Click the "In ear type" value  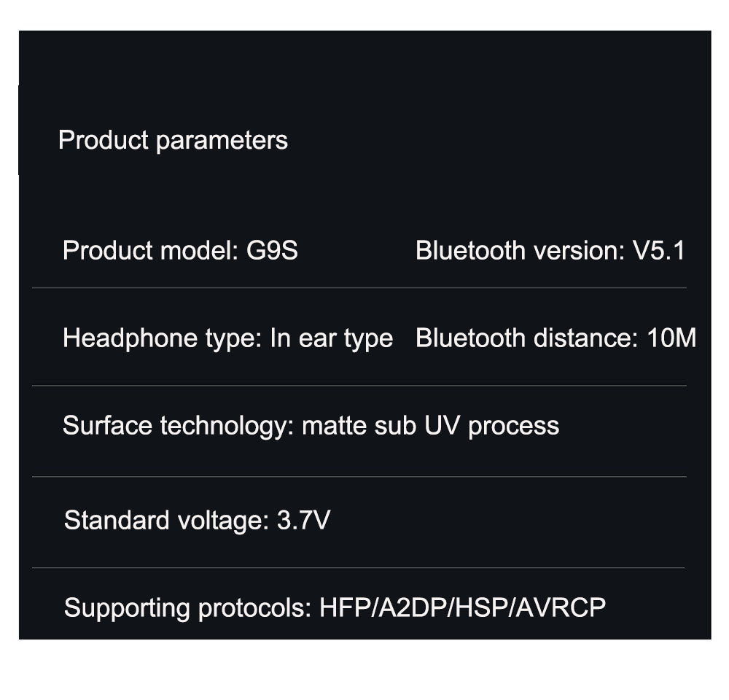(331, 338)
